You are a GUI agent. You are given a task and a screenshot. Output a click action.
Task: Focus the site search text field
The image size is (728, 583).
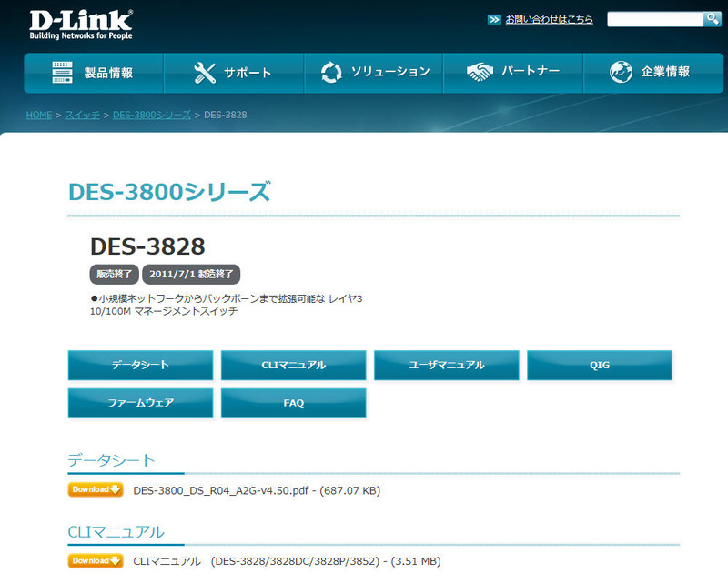click(654, 19)
